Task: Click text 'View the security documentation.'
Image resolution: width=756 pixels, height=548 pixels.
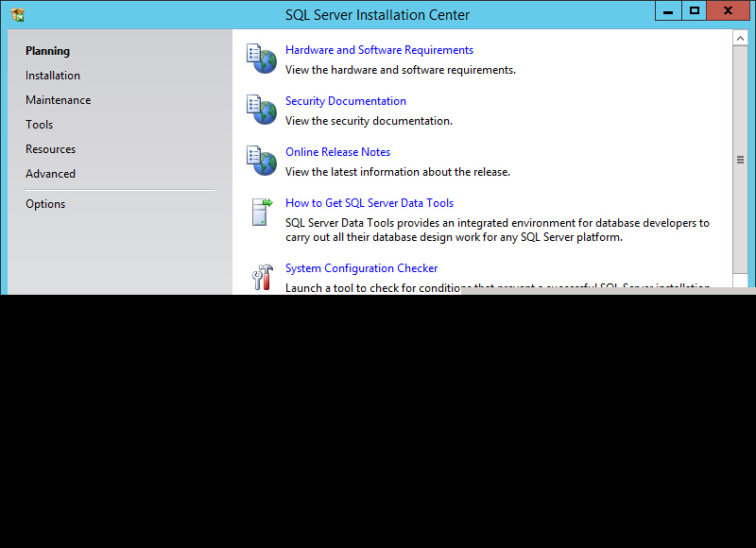Action: pyautogui.click(x=369, y=121)
